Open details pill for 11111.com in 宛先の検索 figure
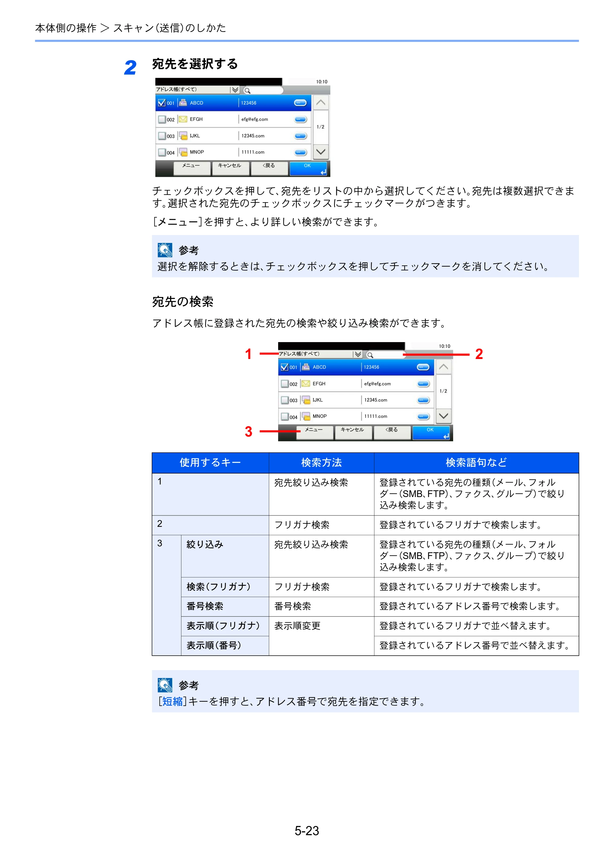The width and height of the screenshot is (614, 868). click(x=423, y=417)
